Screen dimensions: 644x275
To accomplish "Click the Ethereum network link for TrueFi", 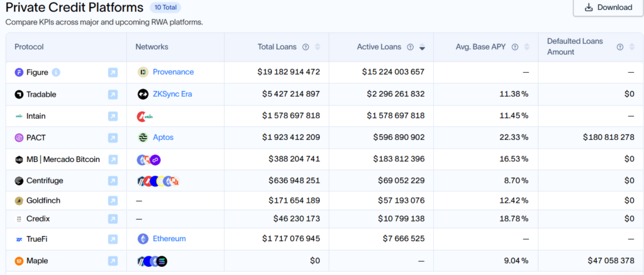I will [169, 239].
